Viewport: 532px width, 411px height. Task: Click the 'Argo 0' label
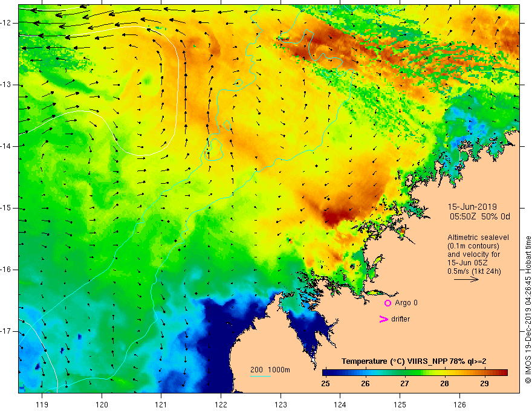click(x=406, y=303)
